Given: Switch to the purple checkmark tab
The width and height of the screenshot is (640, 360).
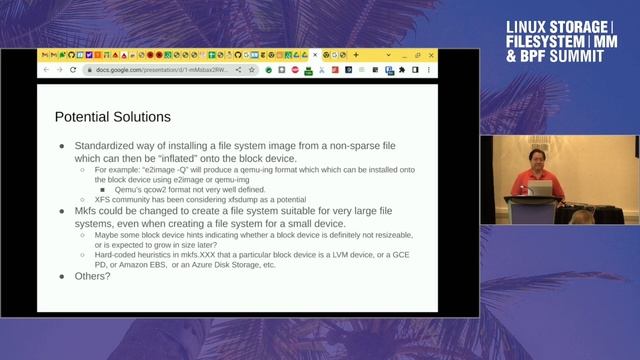Looking at the screenshot, I should (x=89, y=55).
